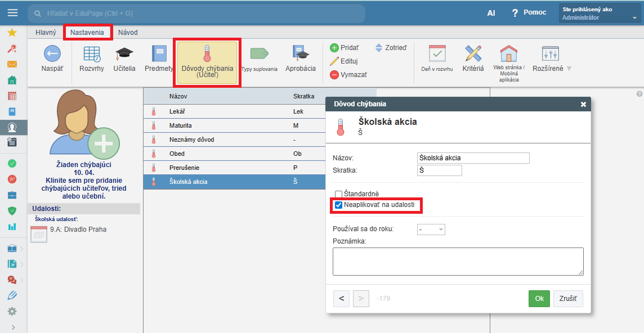Click the Zrušiť cancel button

[x=568, y=299]
